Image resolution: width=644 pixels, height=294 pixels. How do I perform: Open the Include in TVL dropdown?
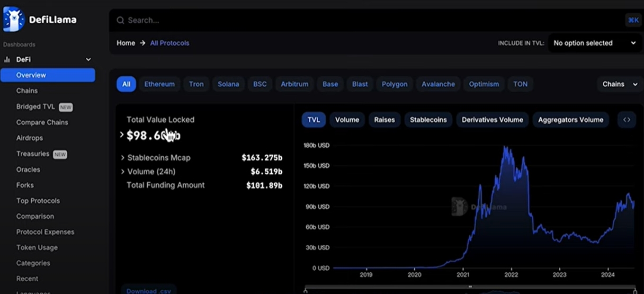tap(595, 43)
